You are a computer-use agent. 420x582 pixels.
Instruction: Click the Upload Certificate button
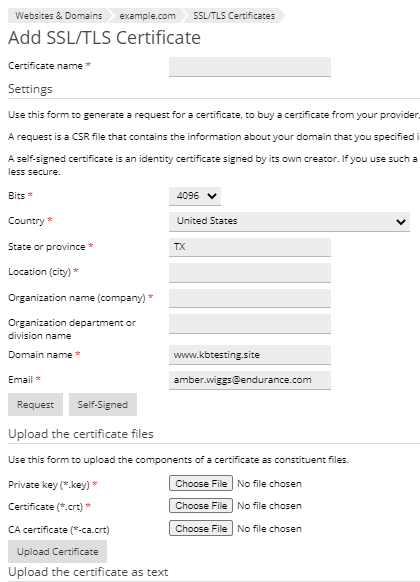coord(58,552)
